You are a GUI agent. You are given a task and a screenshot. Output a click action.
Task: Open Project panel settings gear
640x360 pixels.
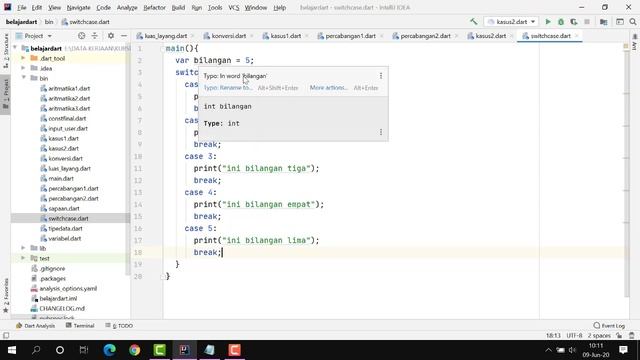[x=111, y=36]
